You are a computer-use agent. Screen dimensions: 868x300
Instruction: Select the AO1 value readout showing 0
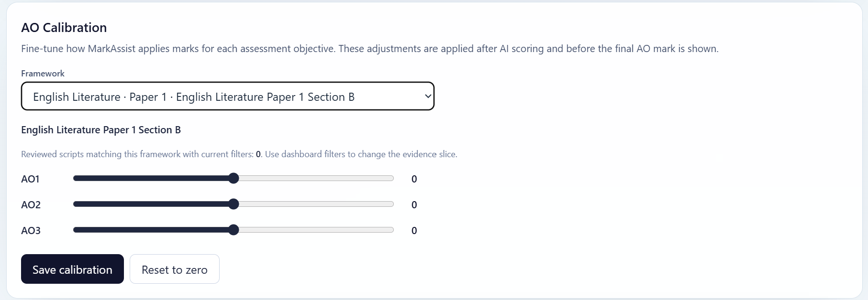(414, 179)
